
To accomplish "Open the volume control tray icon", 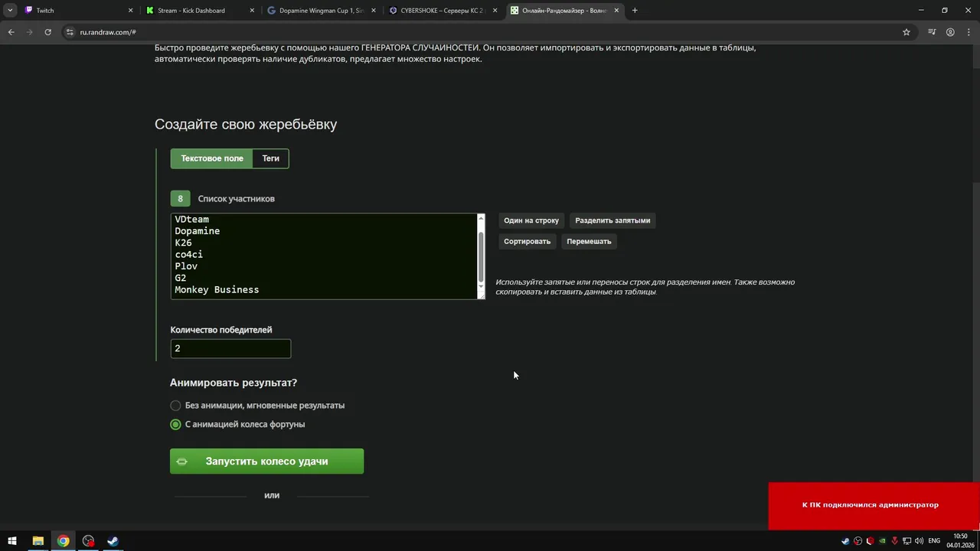I will (919, 541).
